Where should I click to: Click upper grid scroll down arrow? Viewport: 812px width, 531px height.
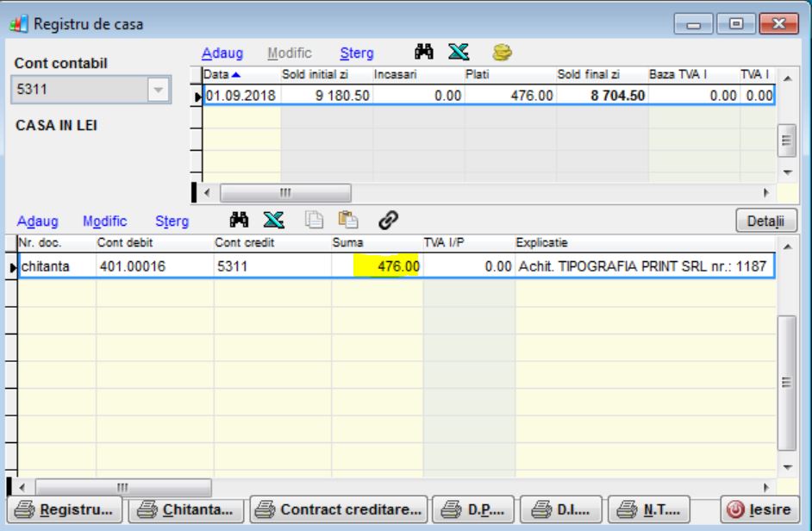coord(787,172)
